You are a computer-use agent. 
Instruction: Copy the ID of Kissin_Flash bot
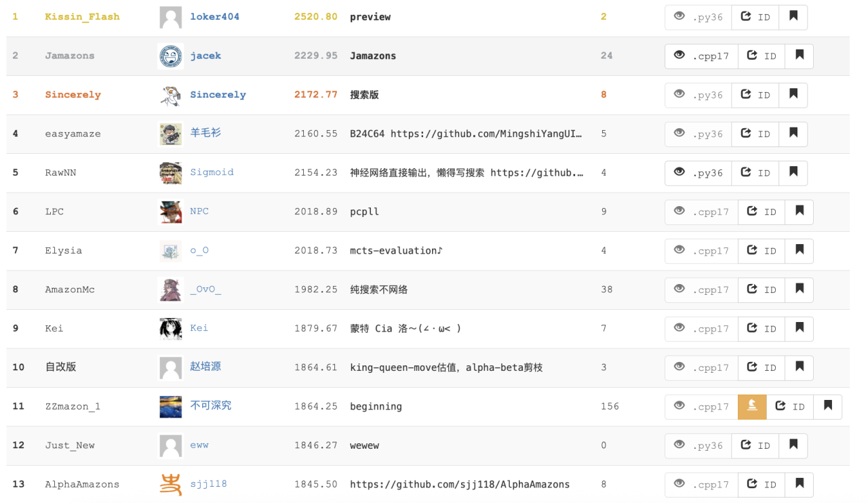755,17
